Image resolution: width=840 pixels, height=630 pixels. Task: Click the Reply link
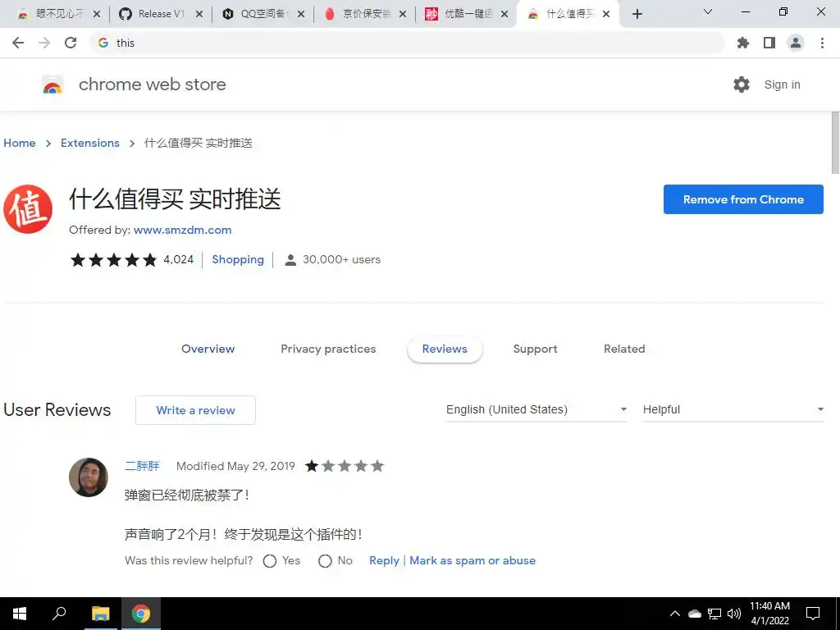(384, 561)
